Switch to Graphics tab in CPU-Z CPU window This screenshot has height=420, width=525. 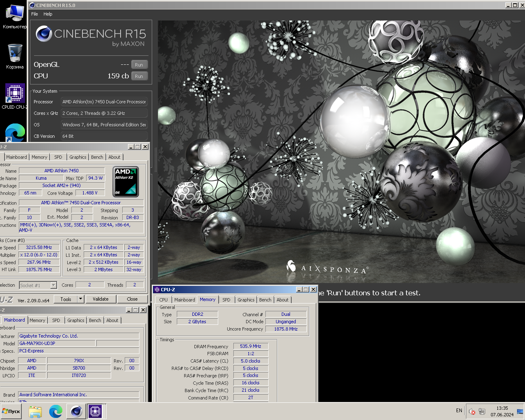coord(78,157)
